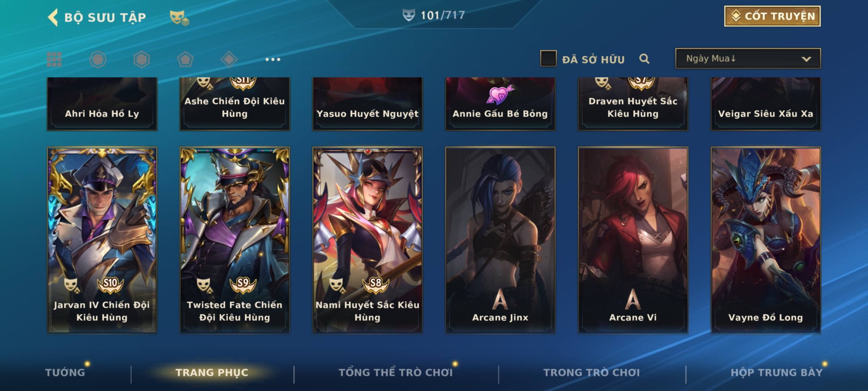This screenshot has height=391, width=868.
Task: Select the diamond rarity filter icon
Action: (229, 59)
